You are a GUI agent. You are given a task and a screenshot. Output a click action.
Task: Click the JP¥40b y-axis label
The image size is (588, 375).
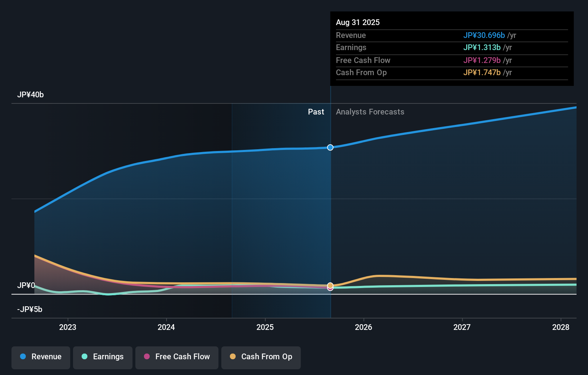[30, 95]
